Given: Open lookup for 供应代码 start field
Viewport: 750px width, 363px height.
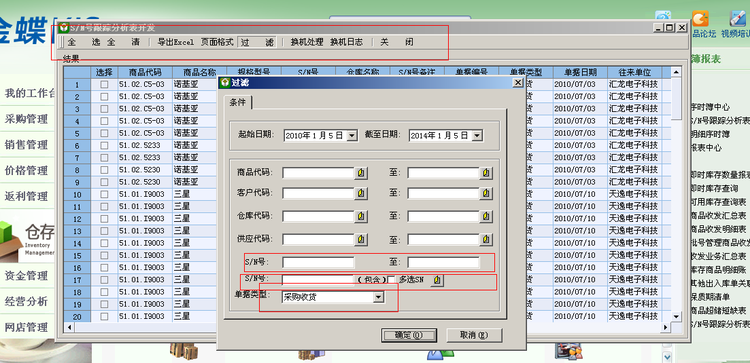Looking at the screenshot, I should 362,239.
